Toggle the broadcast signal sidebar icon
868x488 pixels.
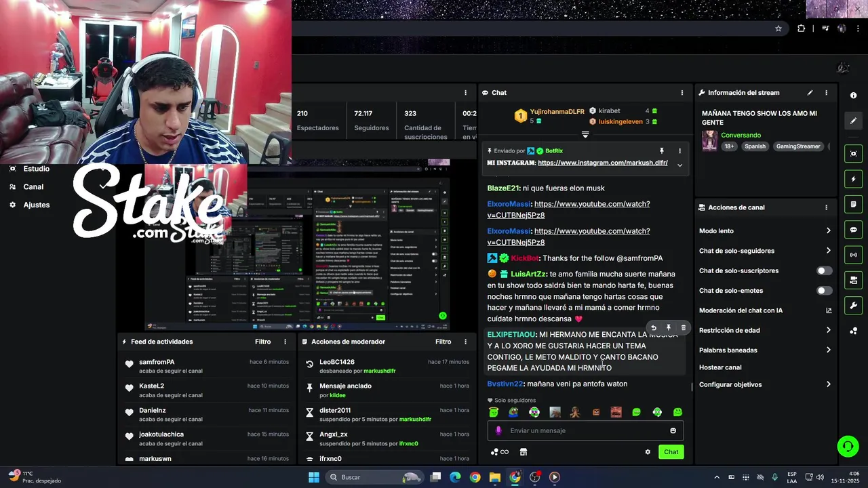pos(853,255)
